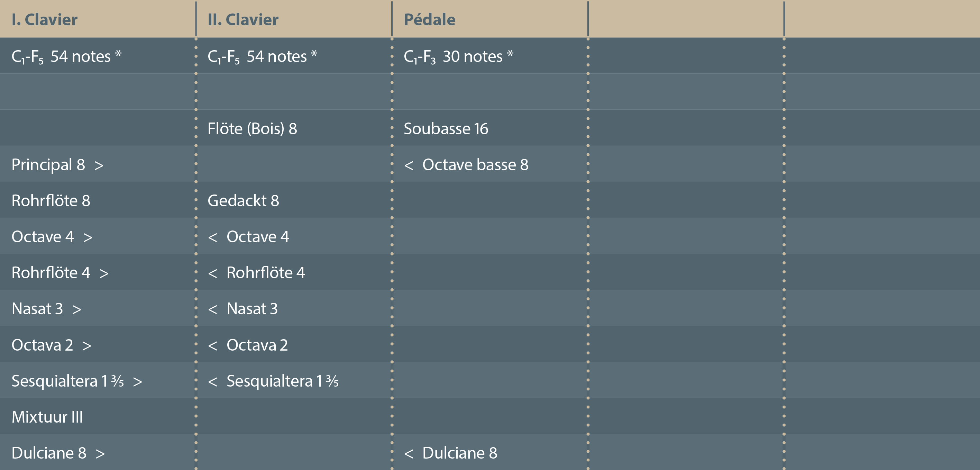Viewport: 980px width, 470px height.
Task: Click the right arrow after I. Clavier Dulciane 8
Action: [x=100, y=454]
